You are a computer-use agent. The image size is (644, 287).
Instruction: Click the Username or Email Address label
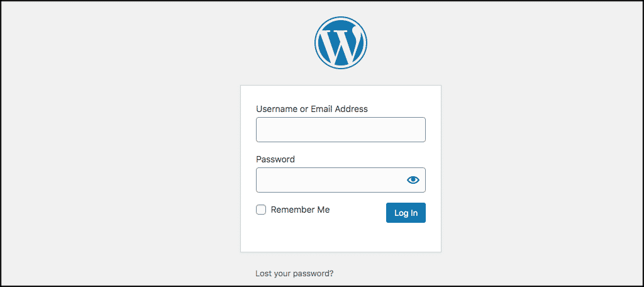point(312,109)
